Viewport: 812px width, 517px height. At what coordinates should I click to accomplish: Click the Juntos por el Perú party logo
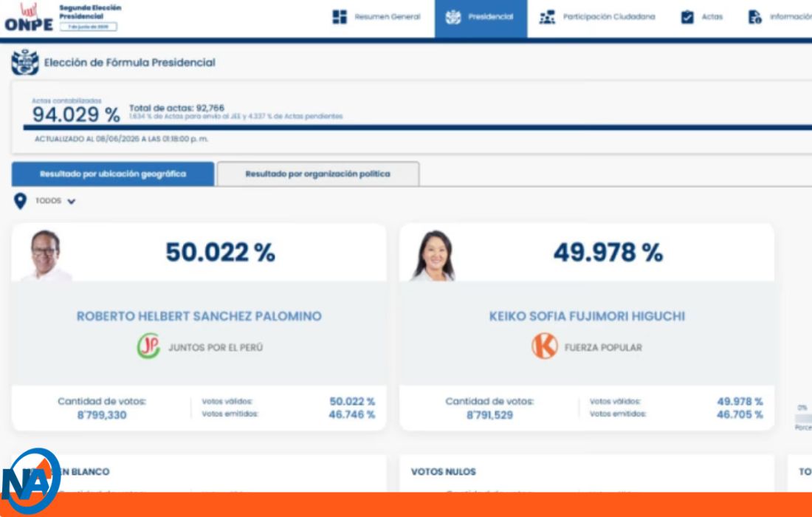(148, 346)
